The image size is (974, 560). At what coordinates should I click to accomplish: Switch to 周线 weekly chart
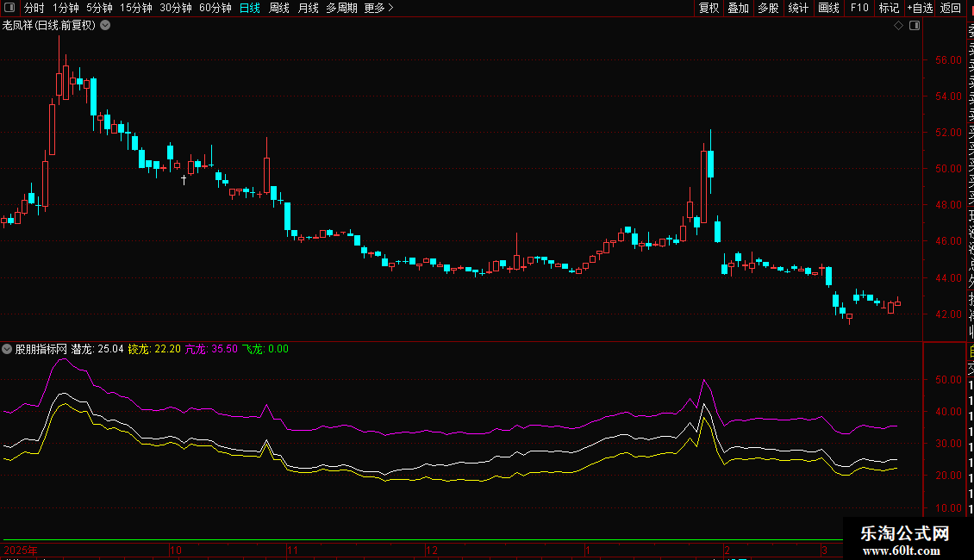(279, 8)
